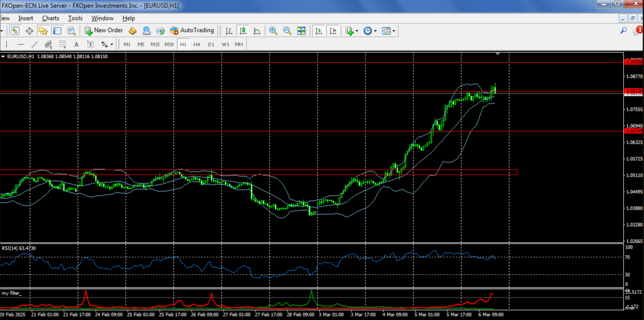The height and width of the screenshot is (320, 644).
Task: Select the vertical line drawing tool
Action: pos(6,44)
